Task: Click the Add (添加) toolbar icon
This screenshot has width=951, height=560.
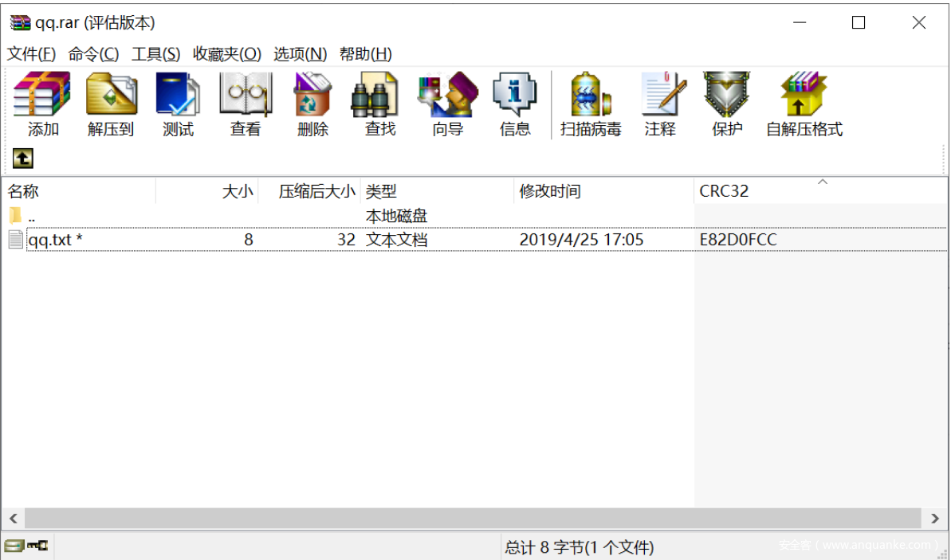Action: tap(42, 103)
